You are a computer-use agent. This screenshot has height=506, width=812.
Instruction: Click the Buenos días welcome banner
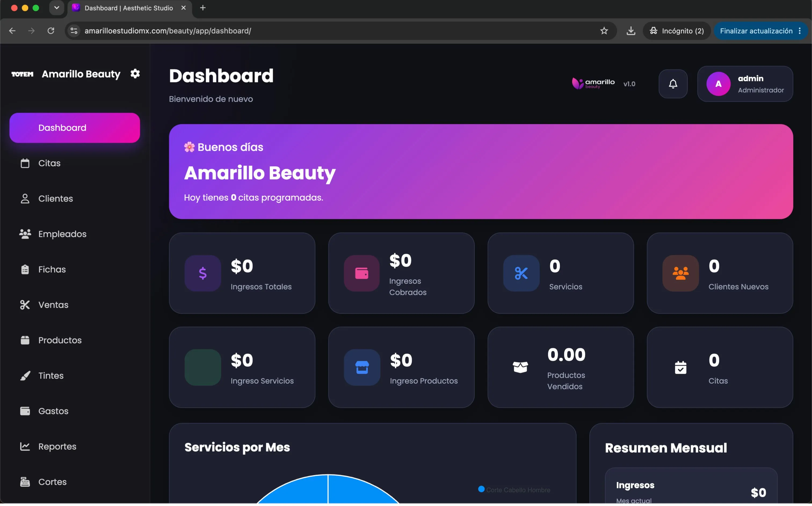click(481, 172)
